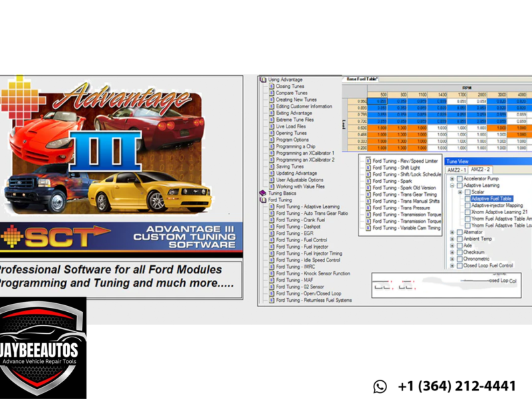Image resolution: width=532 pixels, height=399 pixels.
Task: Click the Tuning Basics purple book icon
Action: [x=263, y=193]
